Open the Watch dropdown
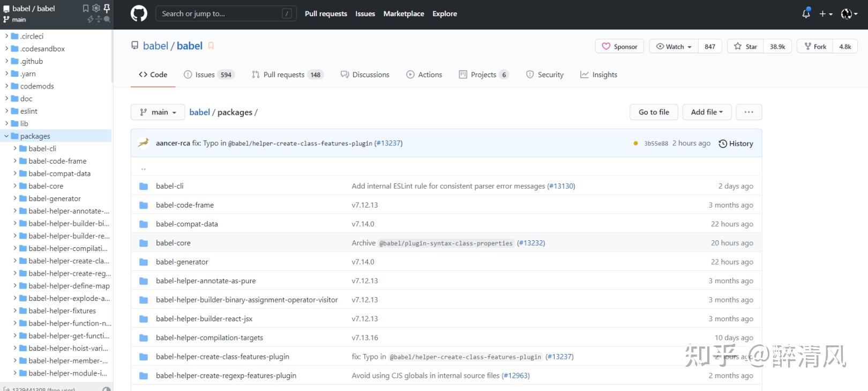The image size is (868, 391). point(674,47)
